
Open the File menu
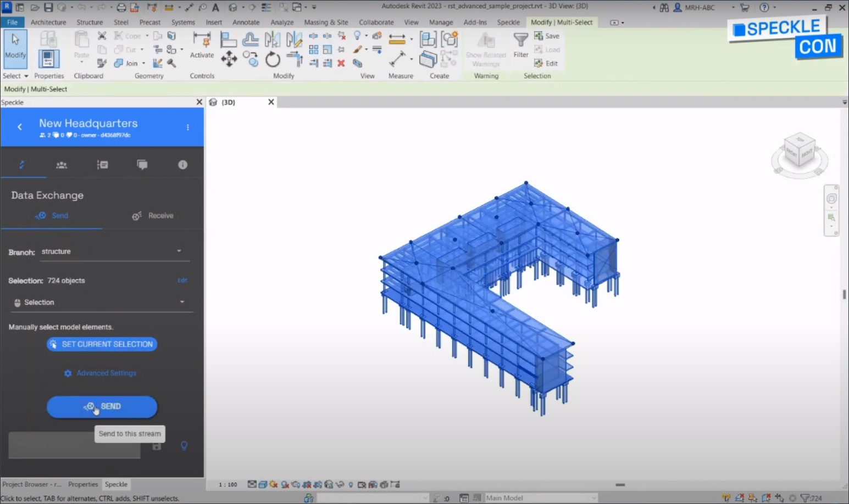[12, 23]
